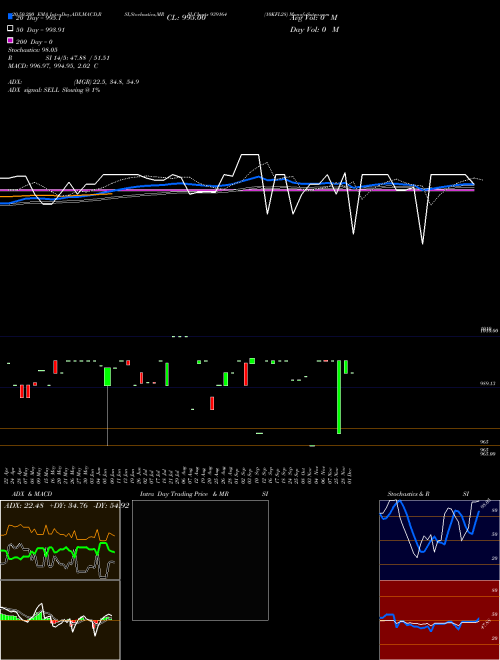Open the ADX indicator chart panel
The width and height of the screenshot is (500, 660).
[60, 540]
